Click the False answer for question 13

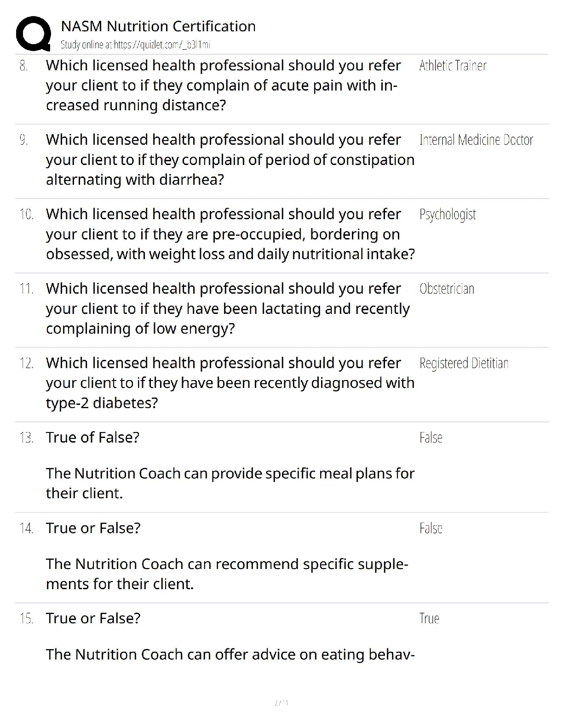click(x=431, y=438)
